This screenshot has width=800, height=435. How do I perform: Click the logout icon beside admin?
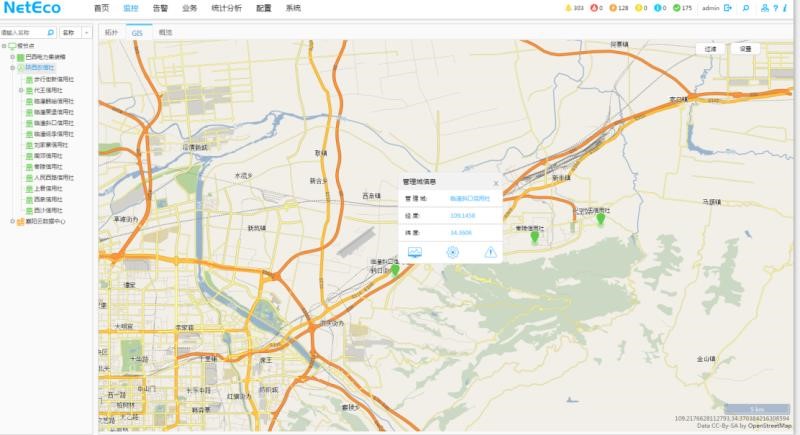point(729,8)
